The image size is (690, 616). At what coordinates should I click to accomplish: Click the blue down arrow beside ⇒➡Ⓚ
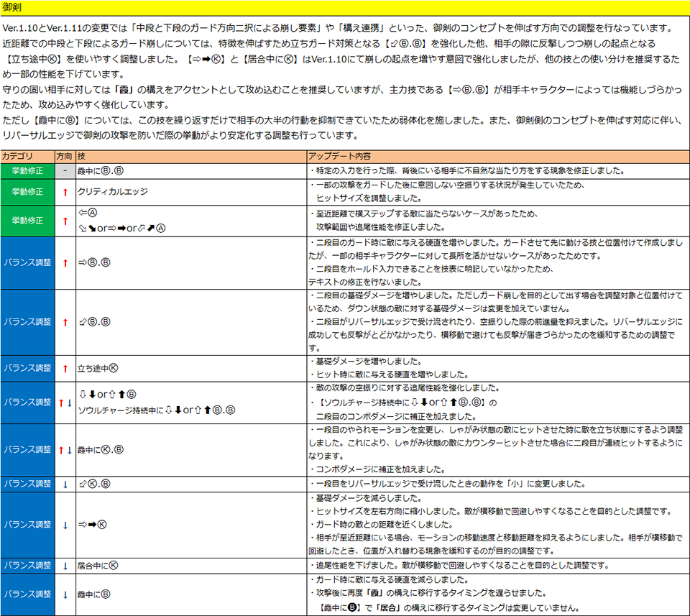(x=65, y=525)
